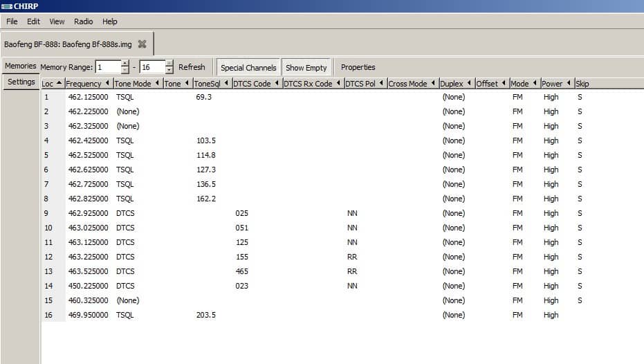644x364 pixels.
Task: Toggle the Special Channels button
Action: coord(248,67)
